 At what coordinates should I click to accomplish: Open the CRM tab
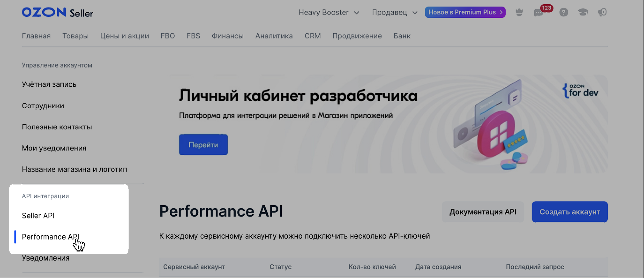pyautogui.click(x=312, y=36)
